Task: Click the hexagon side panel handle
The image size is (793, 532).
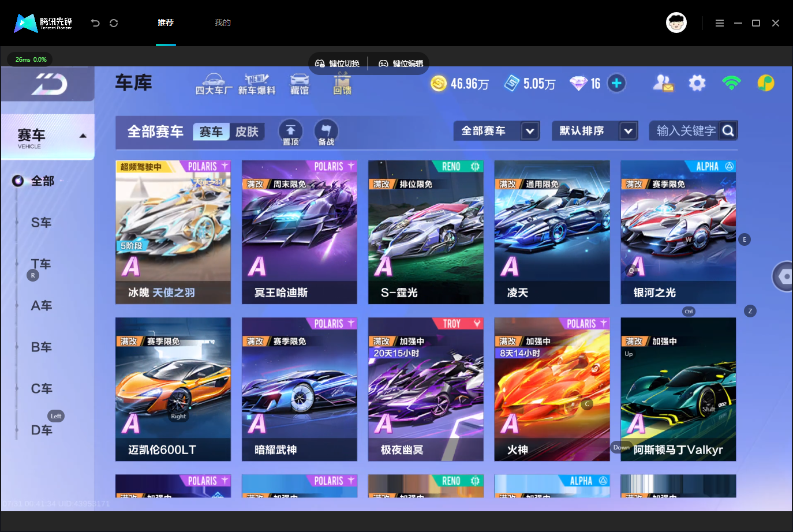Action: click(x=783, y=277)
